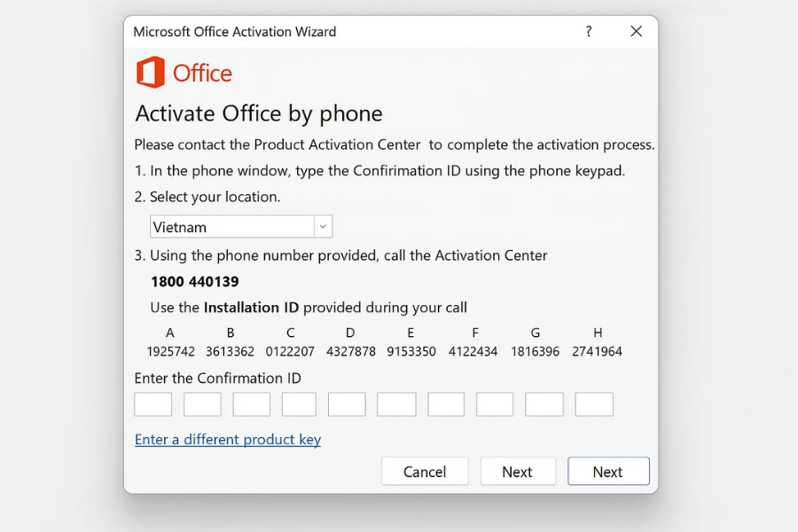Viewport: 798px width, 532px height.
Task: Click the help question mark icon
Action: point(589,32)
